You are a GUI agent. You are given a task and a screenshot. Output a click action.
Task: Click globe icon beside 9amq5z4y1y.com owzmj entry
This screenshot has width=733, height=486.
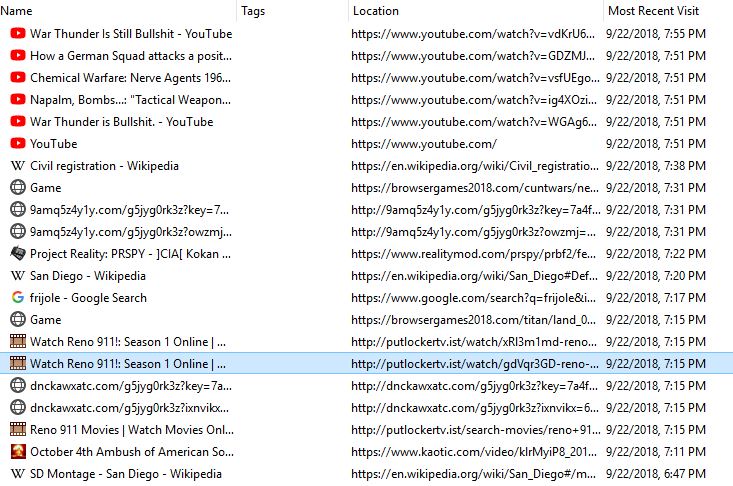click(18, 231)
